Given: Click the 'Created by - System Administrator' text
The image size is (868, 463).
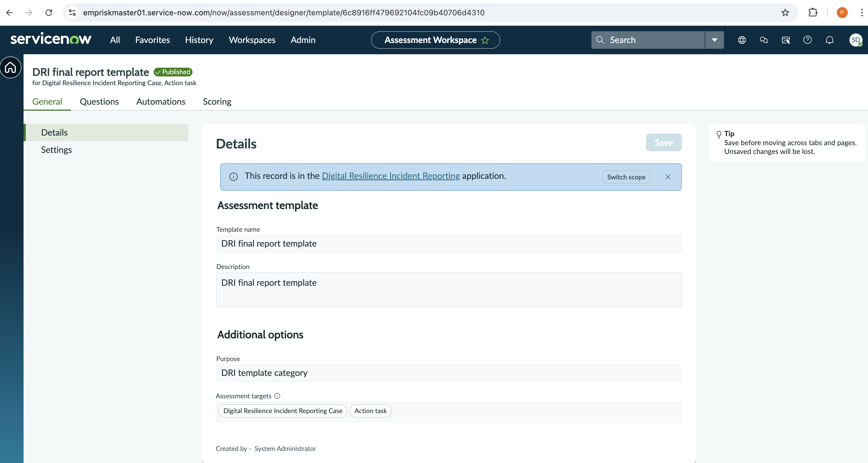Looking at the screenshot, I should point(266,448).
